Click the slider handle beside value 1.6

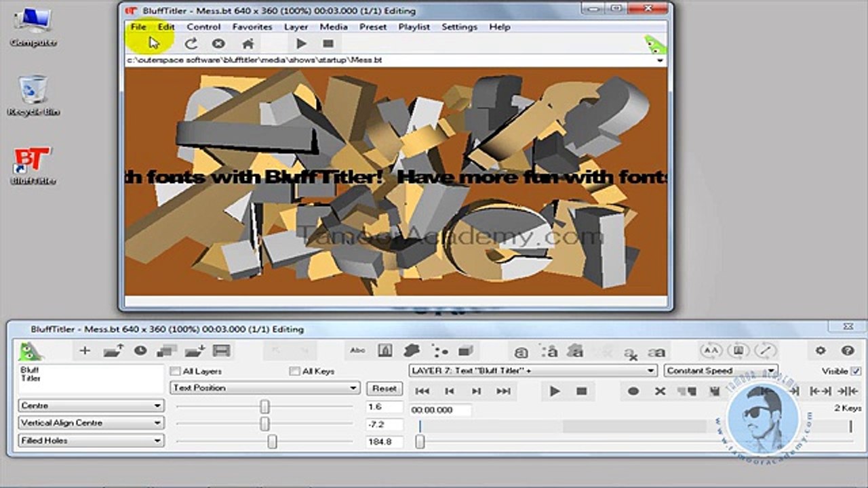264,407
